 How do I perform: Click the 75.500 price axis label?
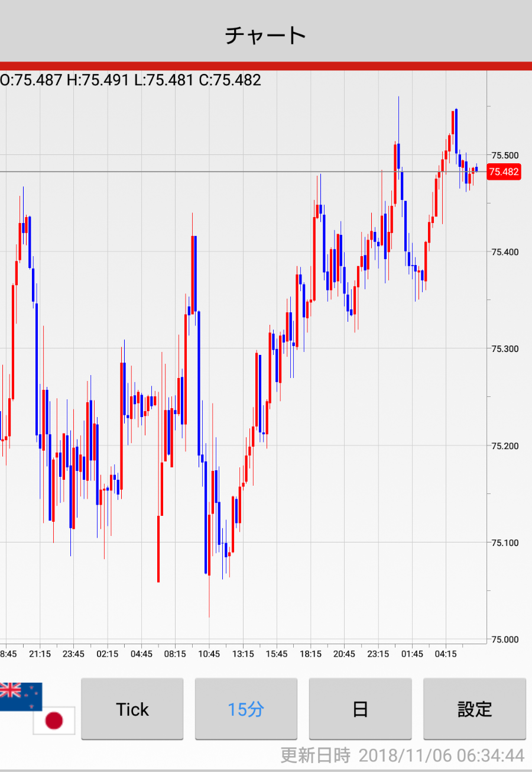[505, 155]
